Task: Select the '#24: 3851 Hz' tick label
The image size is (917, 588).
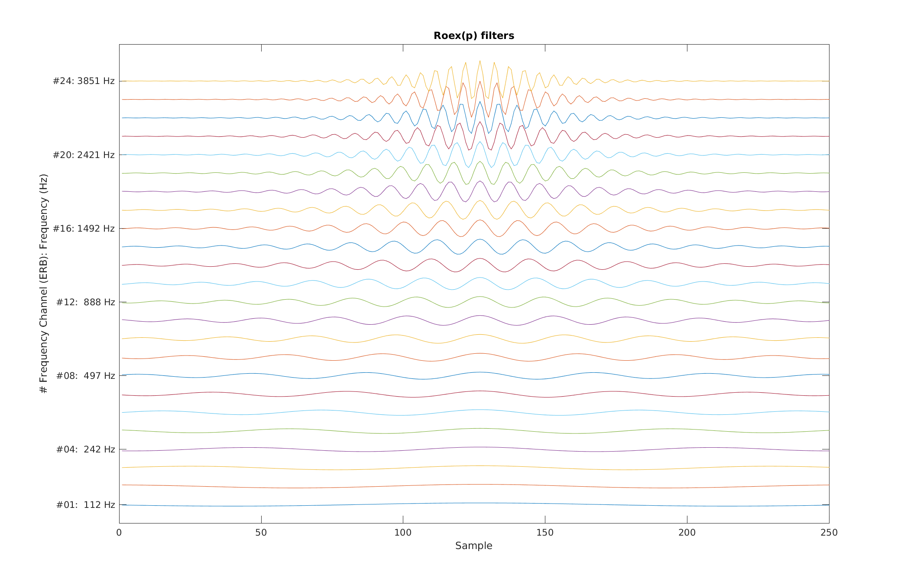Action: click(x=84, y=81)
